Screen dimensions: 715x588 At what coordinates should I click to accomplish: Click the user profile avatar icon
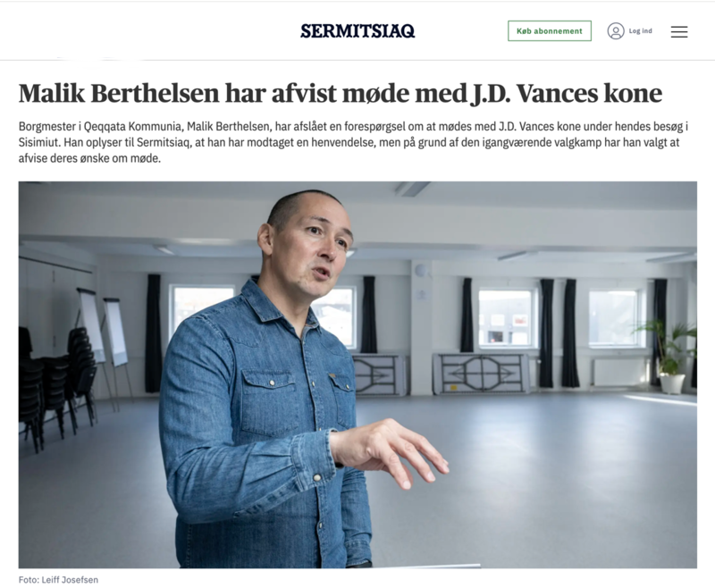tap(615, 31)
